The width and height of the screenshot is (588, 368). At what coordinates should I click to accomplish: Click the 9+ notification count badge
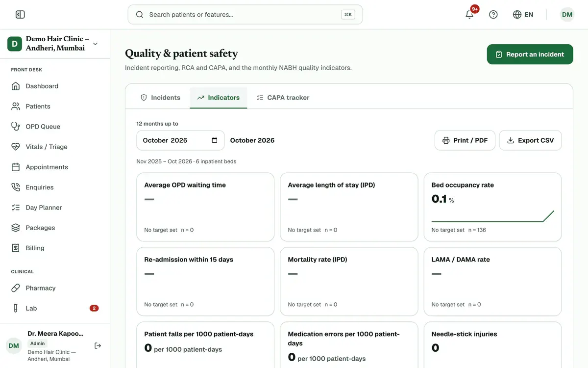click(x=474, y=9)
